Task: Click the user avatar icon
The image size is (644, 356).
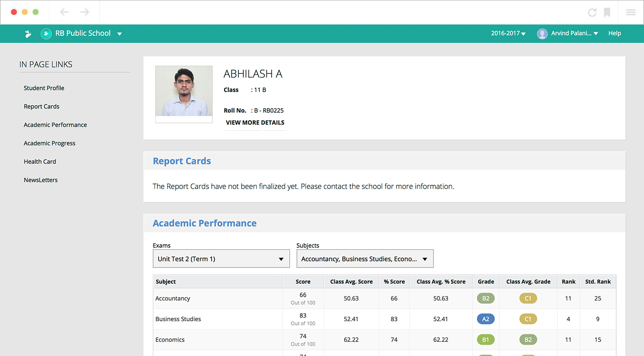Action: point(542,33)
